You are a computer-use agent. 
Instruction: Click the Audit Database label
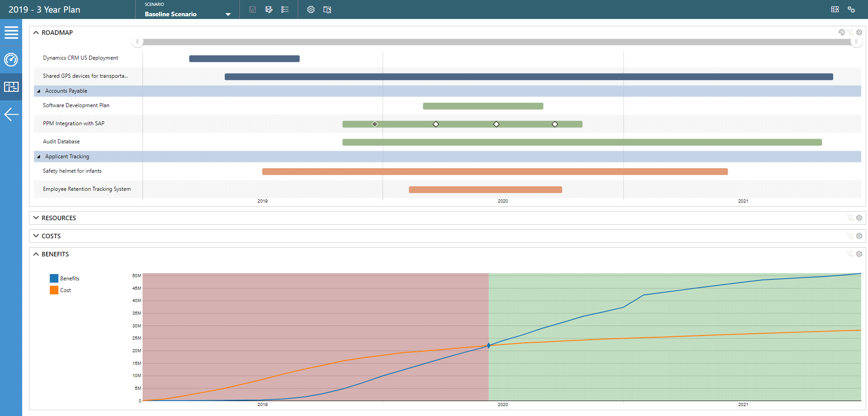[61, 142]
